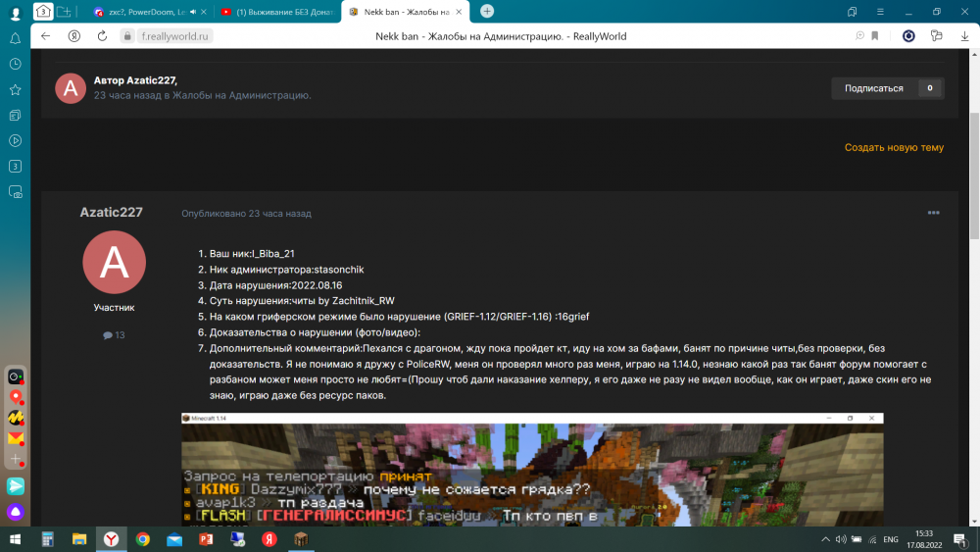
Task: Open Yandex home via Я button
Action: click(x=73, y=36)
